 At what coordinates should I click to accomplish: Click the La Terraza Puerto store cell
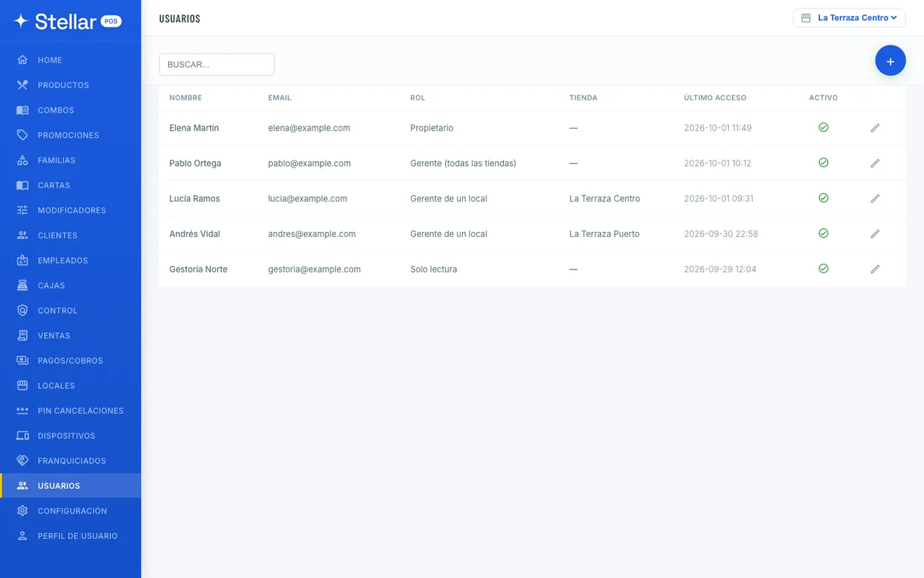[604, 234]
